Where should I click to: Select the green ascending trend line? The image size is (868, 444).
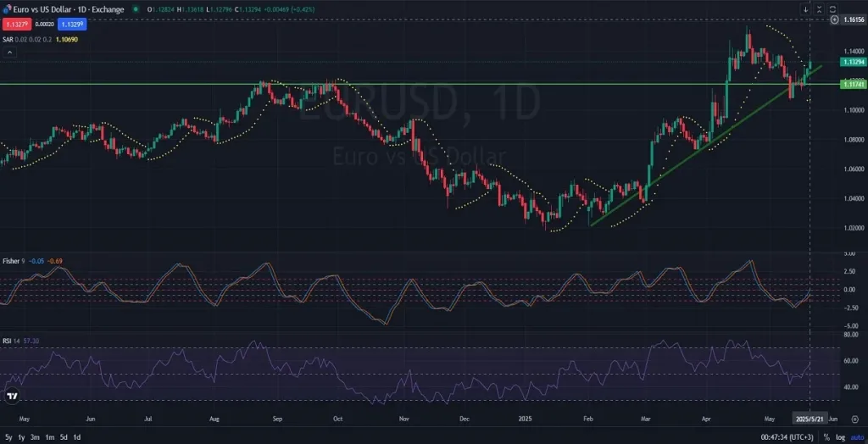click(706, 146)
